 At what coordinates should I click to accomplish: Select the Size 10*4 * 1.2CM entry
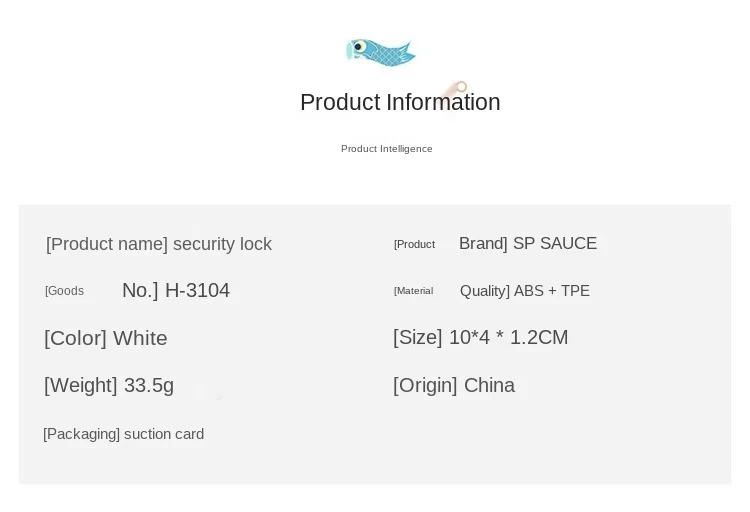pyautogui.click(x=481, y=337)
